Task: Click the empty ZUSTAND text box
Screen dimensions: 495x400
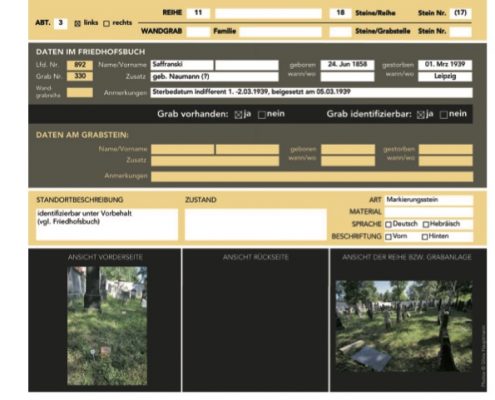Action: [255, 224]
